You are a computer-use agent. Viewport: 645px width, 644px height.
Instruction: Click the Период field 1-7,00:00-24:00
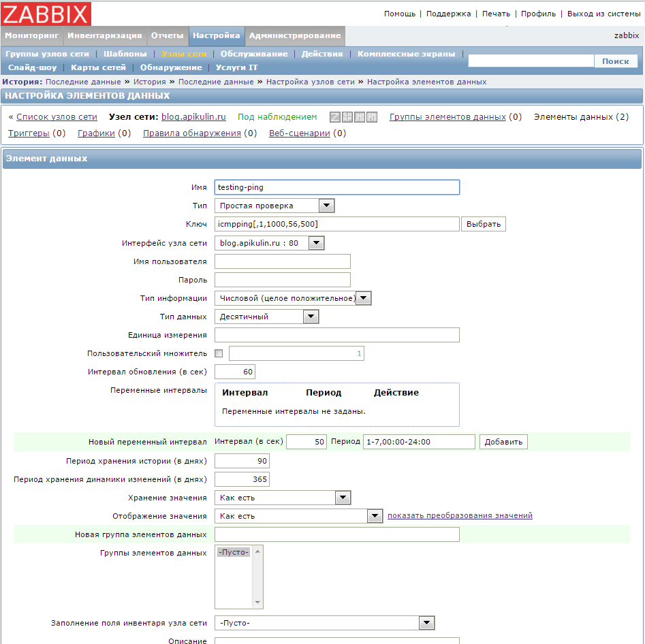[x=419, y=442]
